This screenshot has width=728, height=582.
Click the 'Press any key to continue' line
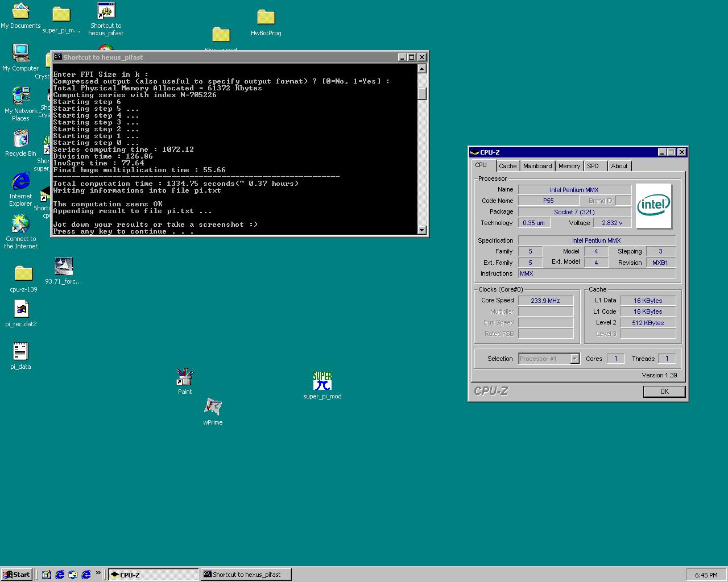click(x=123, y=231)
